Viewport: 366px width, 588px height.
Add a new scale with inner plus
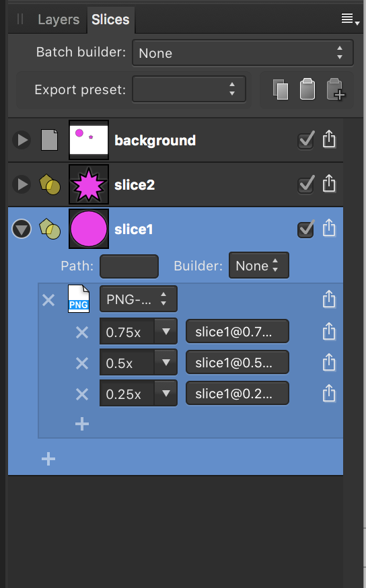(x=82, y=424)
